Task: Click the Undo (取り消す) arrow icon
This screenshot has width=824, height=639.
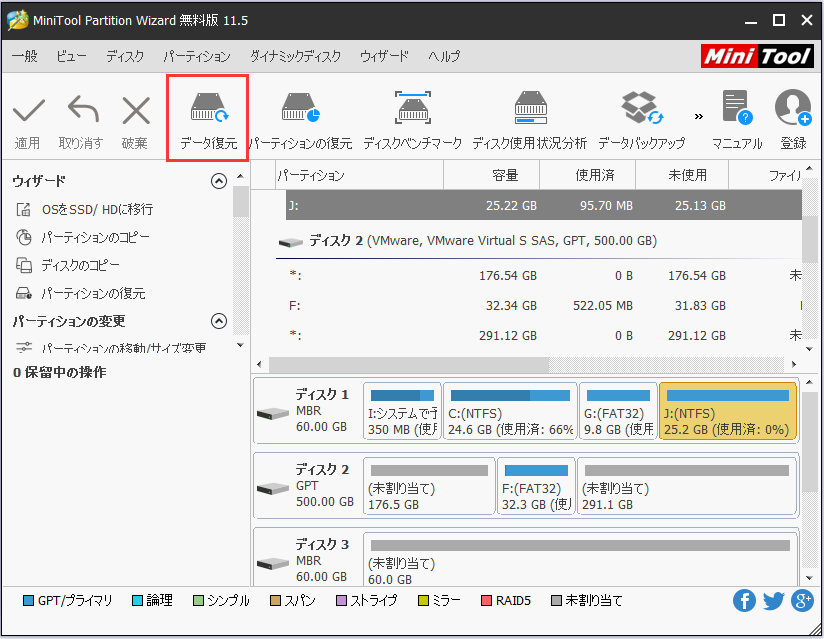Action: [83, 109]
